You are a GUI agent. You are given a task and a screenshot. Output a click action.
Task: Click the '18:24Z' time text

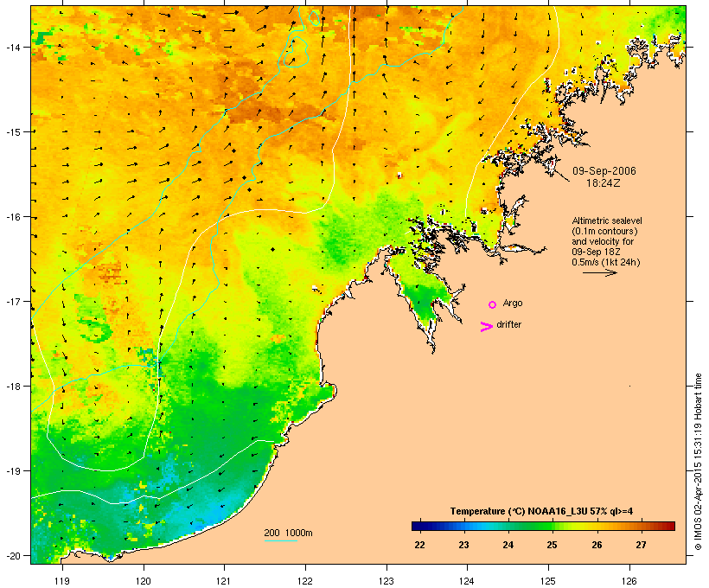click(604, 183)
